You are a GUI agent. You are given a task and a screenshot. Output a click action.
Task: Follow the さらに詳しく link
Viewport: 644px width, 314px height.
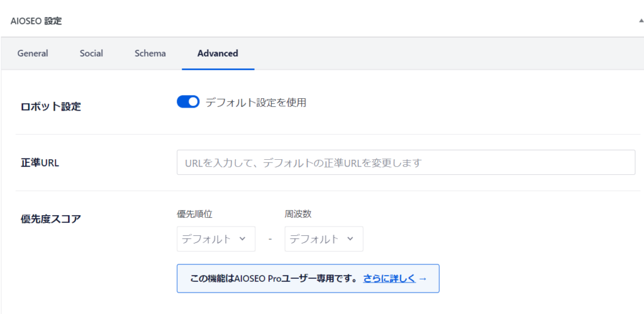coord(389,278)
